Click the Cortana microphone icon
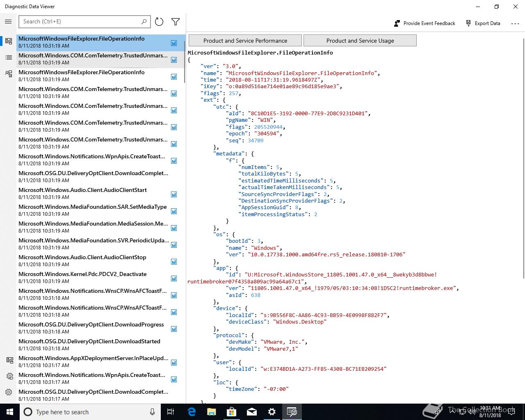This screenshot has width=525, height=420. tap(152, 412)
